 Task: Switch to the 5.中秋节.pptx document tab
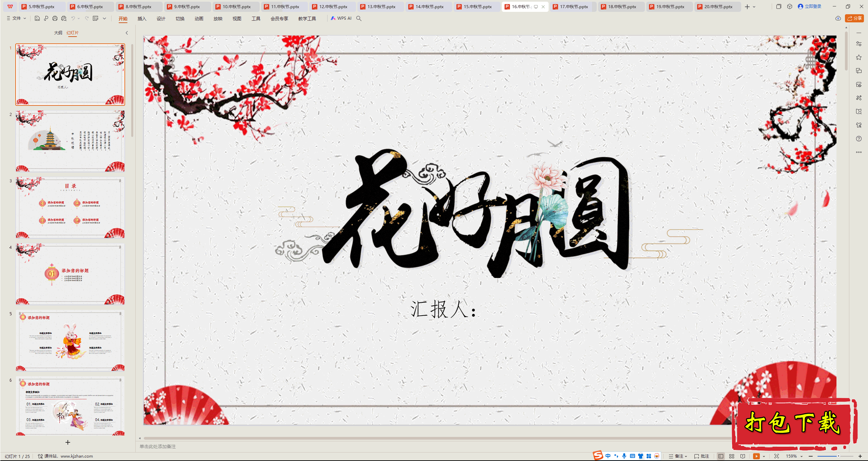(x=42, y=7)
